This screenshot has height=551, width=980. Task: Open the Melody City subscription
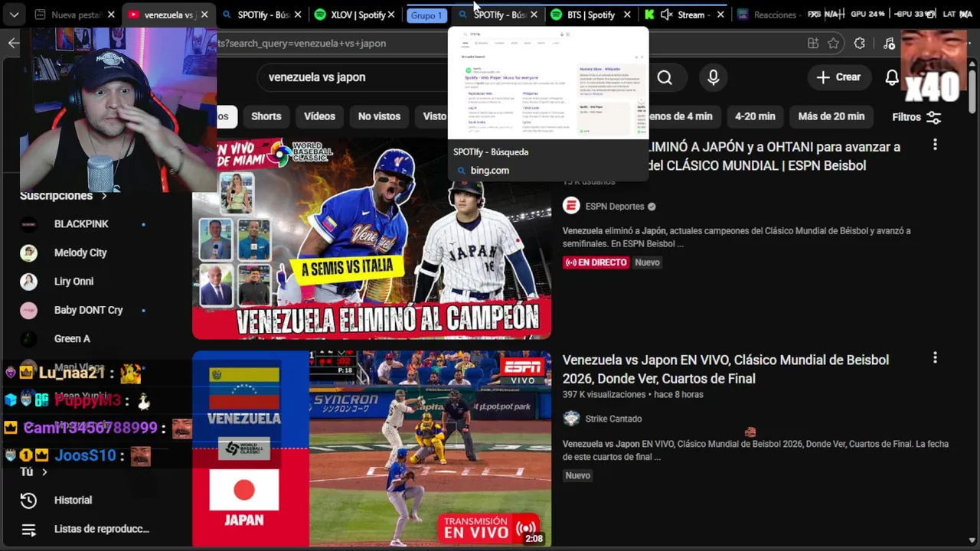pyautogui.click(x=80, y=253)
